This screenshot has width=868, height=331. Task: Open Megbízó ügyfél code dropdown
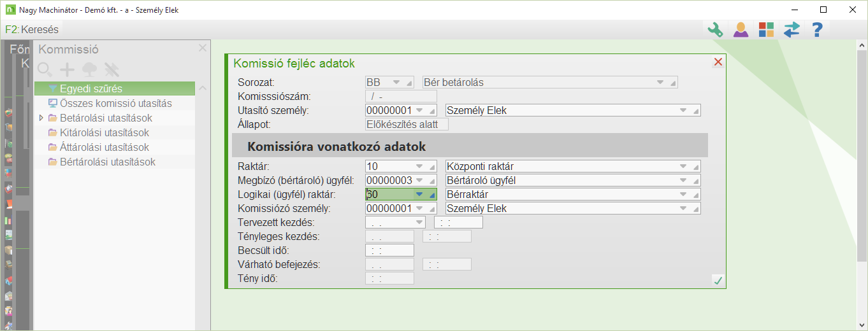coord(419,181)
